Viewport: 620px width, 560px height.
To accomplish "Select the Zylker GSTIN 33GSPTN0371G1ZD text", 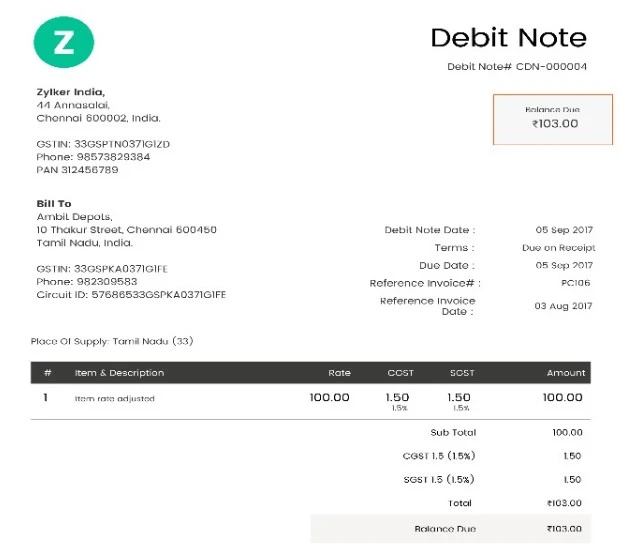I will (103, 144).
